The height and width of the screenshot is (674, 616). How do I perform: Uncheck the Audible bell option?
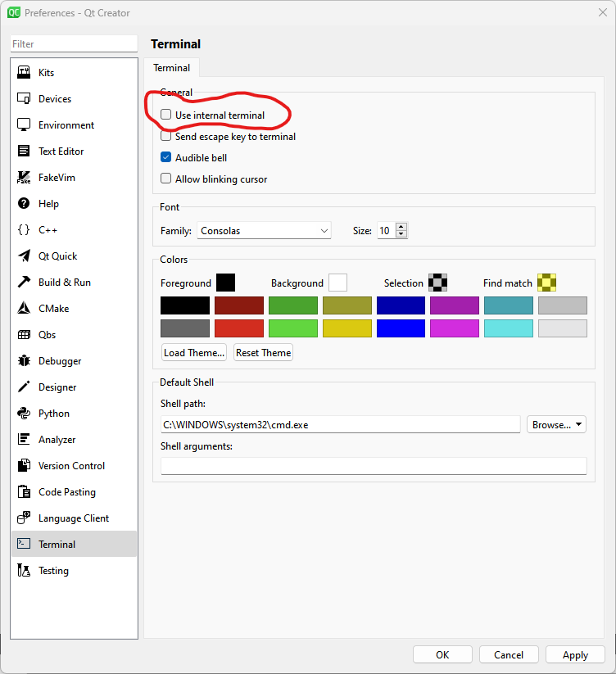coord(166,157)
